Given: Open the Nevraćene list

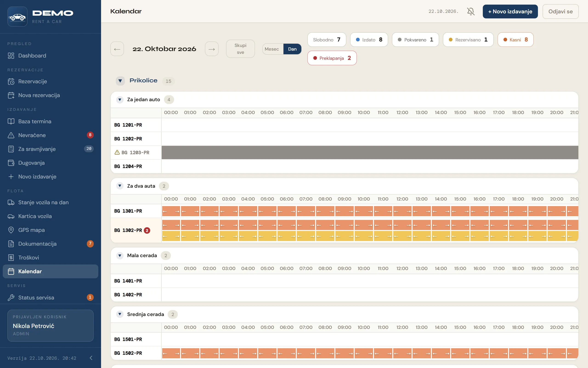Looking at the screenshot, I should point(51,135).
